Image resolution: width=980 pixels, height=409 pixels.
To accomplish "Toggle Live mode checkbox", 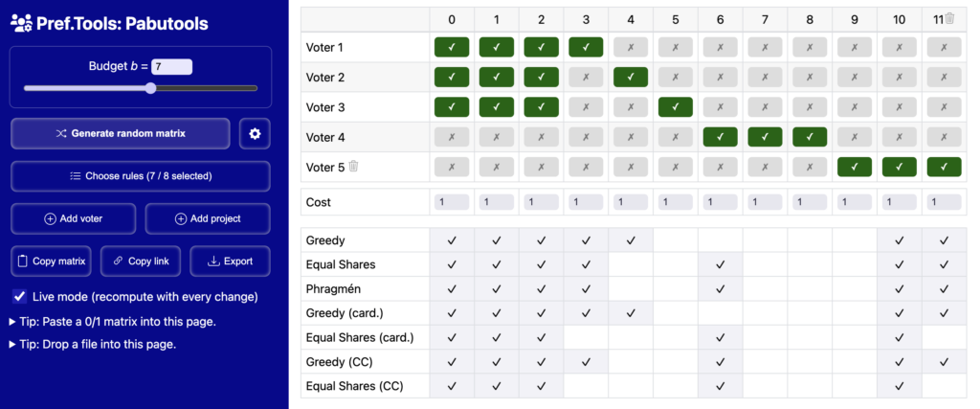I will pos(20,296).
